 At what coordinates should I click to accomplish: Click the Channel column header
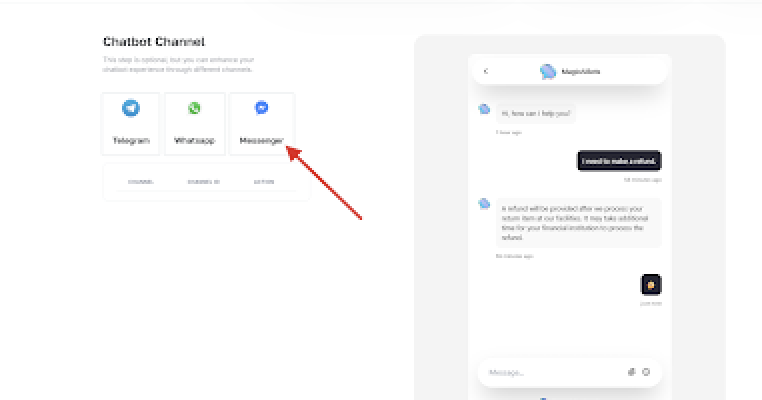pos(141,182)
